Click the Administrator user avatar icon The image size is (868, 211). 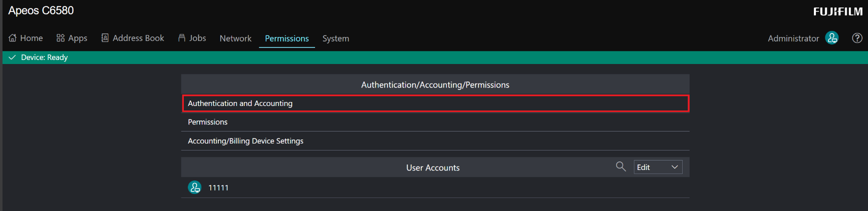pyautogui.click(x=832, y=38)
